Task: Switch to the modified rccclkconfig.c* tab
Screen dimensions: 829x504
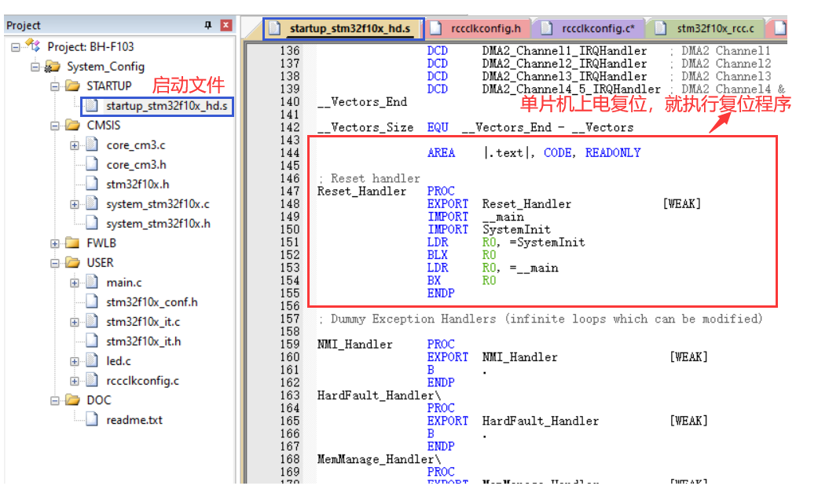Action: click(x=599, y=27)
